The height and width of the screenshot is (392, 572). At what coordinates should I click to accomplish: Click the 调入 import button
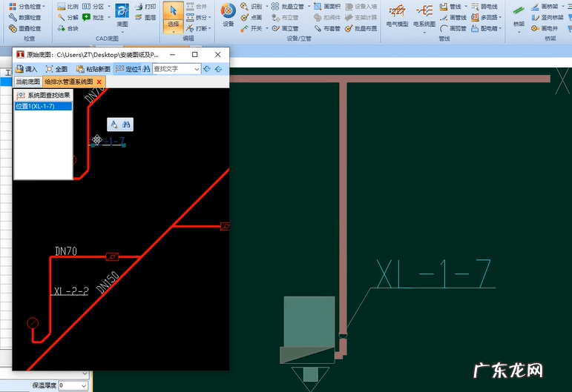[x=26, y=69]
